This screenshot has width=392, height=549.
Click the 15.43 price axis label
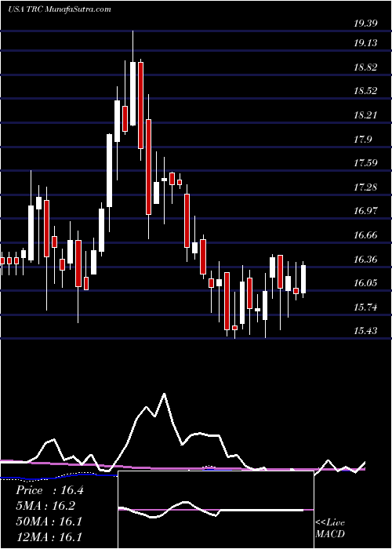pos(365,330)
